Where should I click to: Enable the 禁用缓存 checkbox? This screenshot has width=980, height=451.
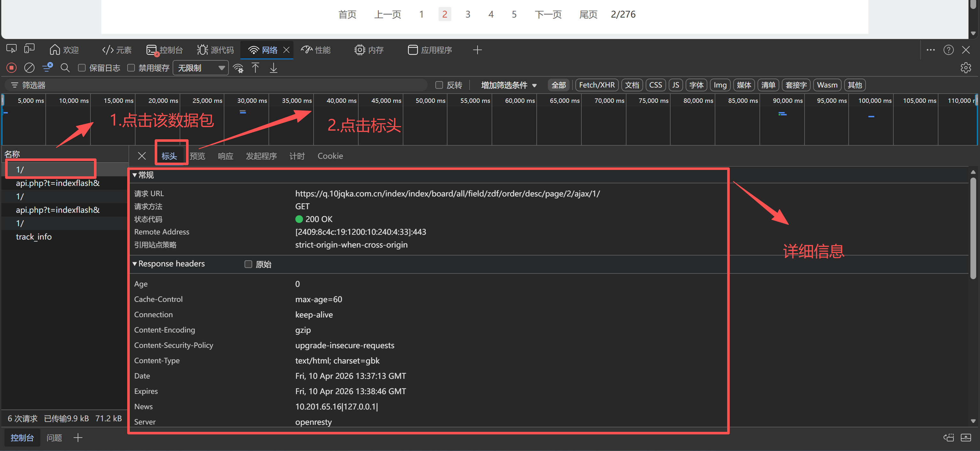coord(131,68)
